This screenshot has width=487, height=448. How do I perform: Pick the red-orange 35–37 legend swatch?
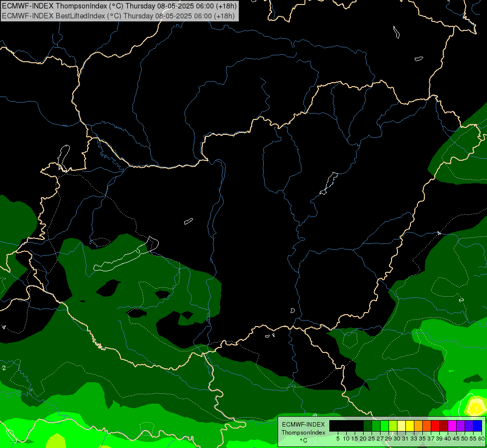tap(427, 426)
